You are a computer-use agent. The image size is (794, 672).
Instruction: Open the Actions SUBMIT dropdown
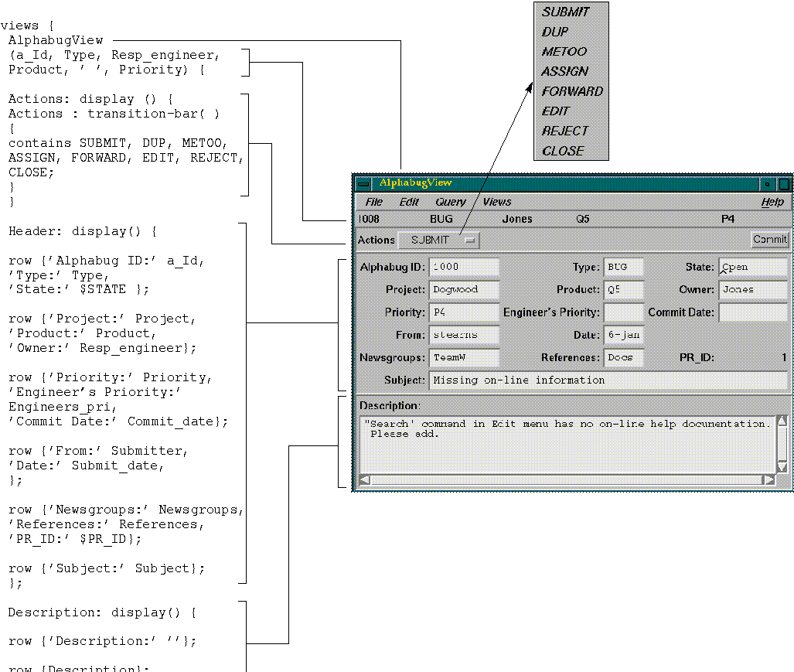click(438, 240)
